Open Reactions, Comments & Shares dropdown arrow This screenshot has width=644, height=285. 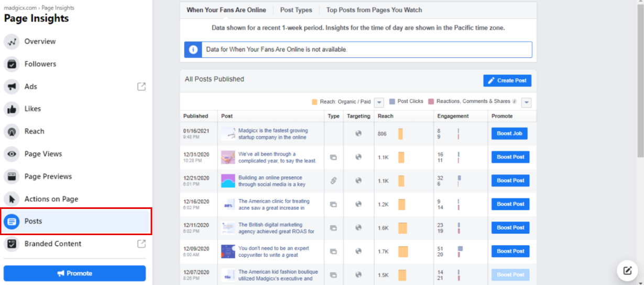coord(527,102)
